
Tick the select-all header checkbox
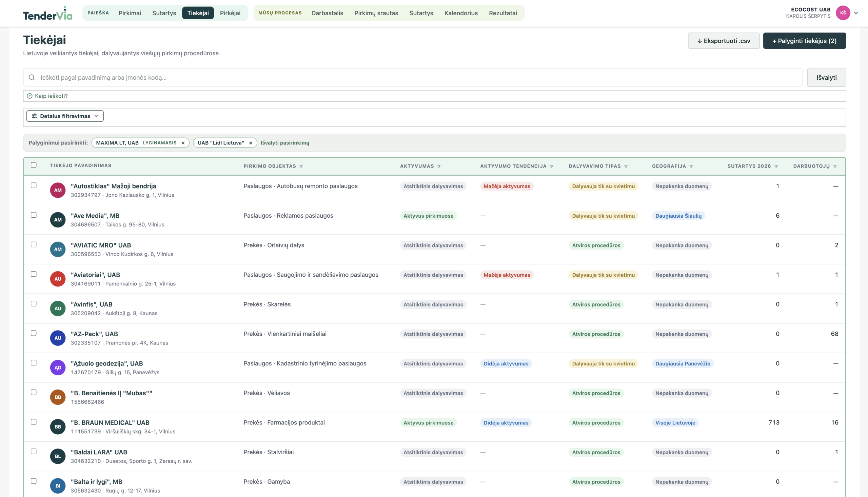click(34, 165)
